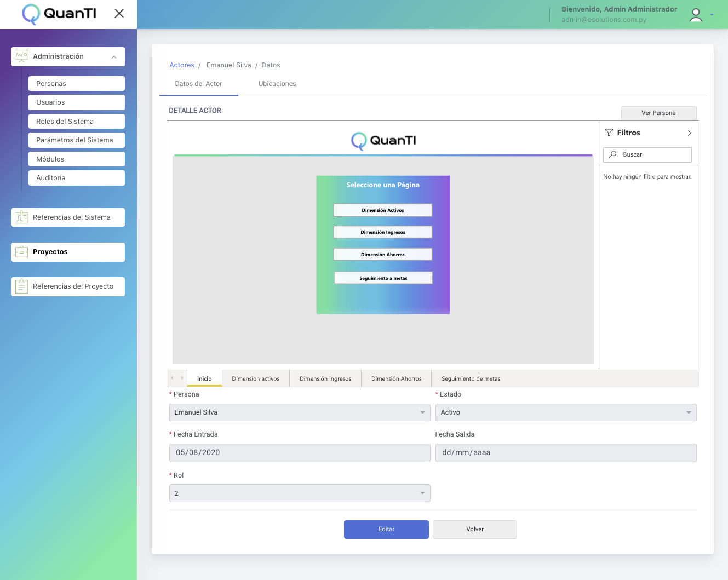Click the Seguimiento a metas report button

click(x=383, y=278)
